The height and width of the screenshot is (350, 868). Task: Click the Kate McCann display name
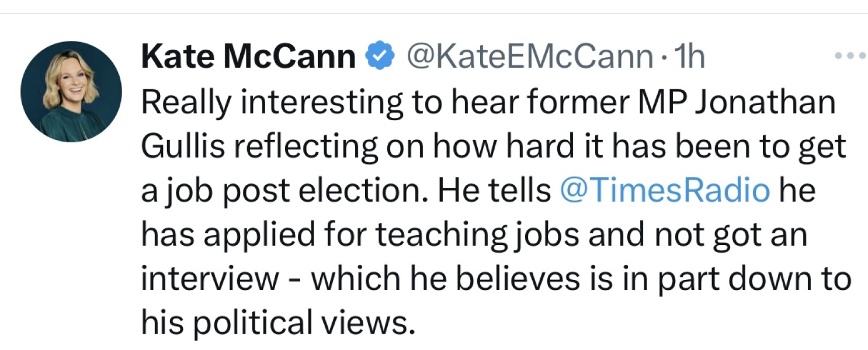pyautogui.click(x=248, y=57)
